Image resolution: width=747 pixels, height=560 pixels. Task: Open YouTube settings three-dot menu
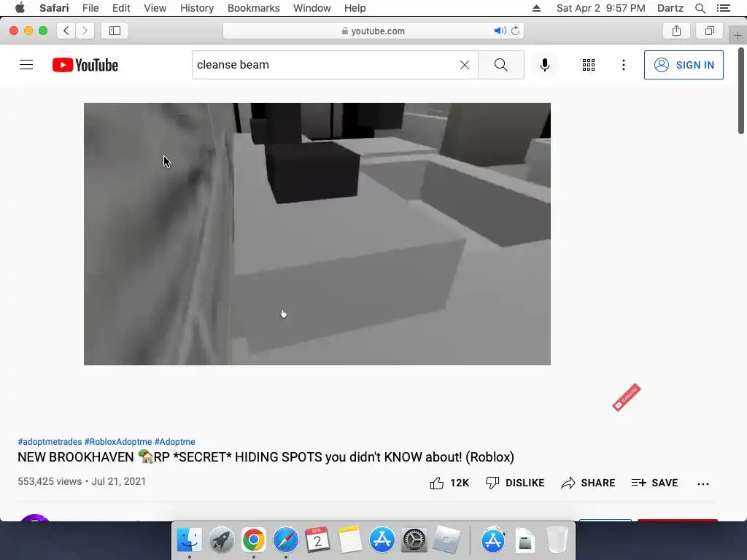(x=624, y=65)
